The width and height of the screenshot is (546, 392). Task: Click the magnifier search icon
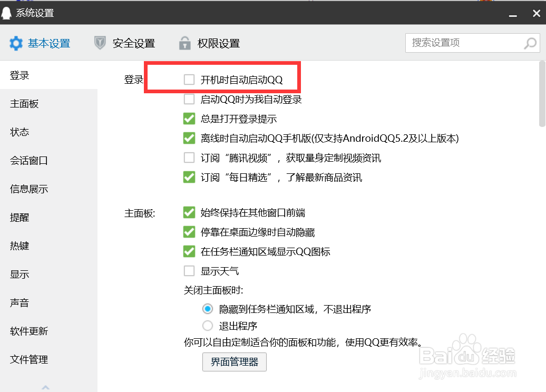point(530,43)
